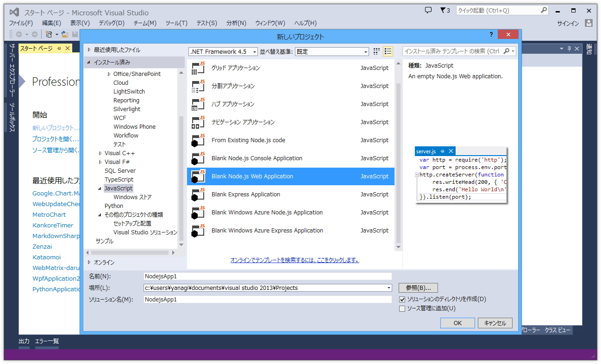Click the New Project toolbar icon
This screenshot has width=601, height=364.
49,34
